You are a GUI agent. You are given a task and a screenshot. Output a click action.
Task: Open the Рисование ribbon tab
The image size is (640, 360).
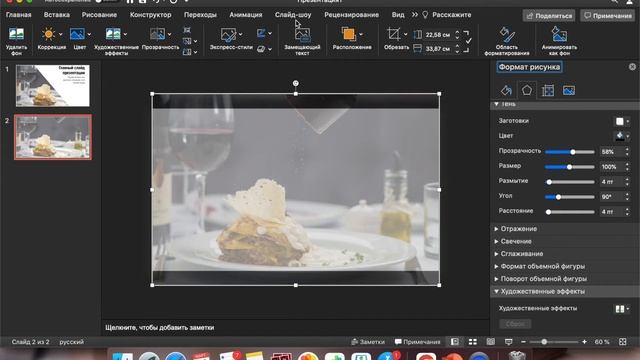point(99,15)
